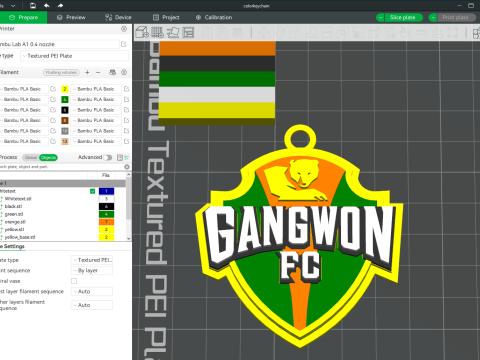Image resolution: width=480 pixels, height=360 pixels.
Task: Open filament 6 Bambu PLA Basic dropdown
Action: click(x=96, y=110)
